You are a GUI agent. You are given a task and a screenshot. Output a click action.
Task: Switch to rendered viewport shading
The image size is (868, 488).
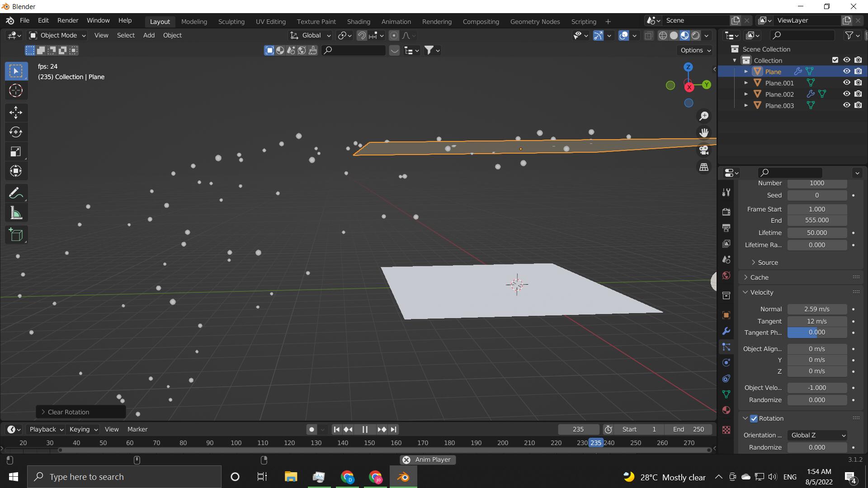[x=696, y=36]
